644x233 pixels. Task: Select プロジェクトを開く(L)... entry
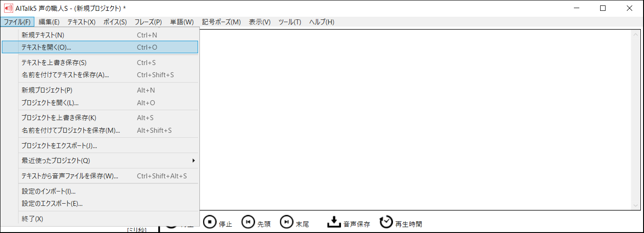click(x=100, y=103)
